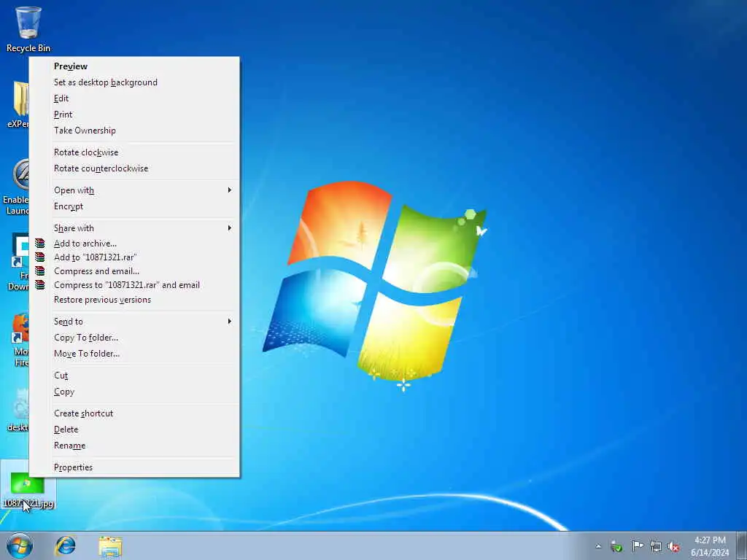Choose Compress to "10871321.rar" and email

[134, 285]
